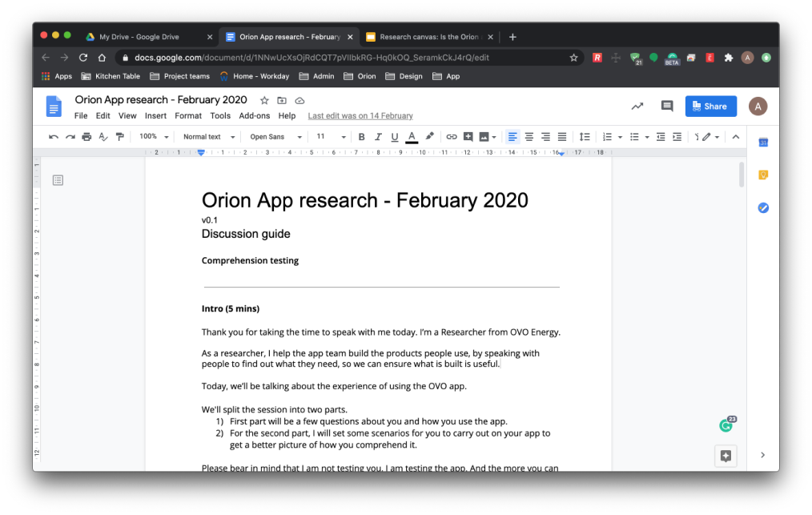812x515 pixels.
Task: Star the Orion App research document
Action: point(264,100)
